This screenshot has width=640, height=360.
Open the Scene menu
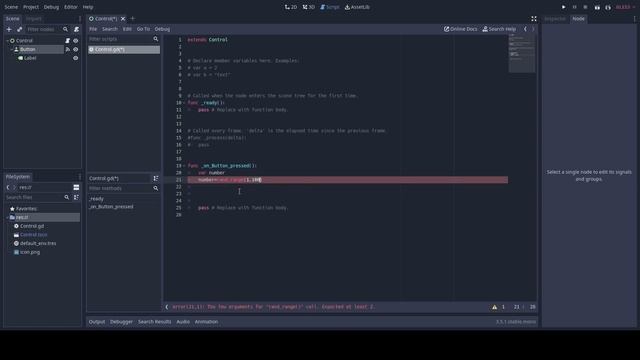[11, 7]
